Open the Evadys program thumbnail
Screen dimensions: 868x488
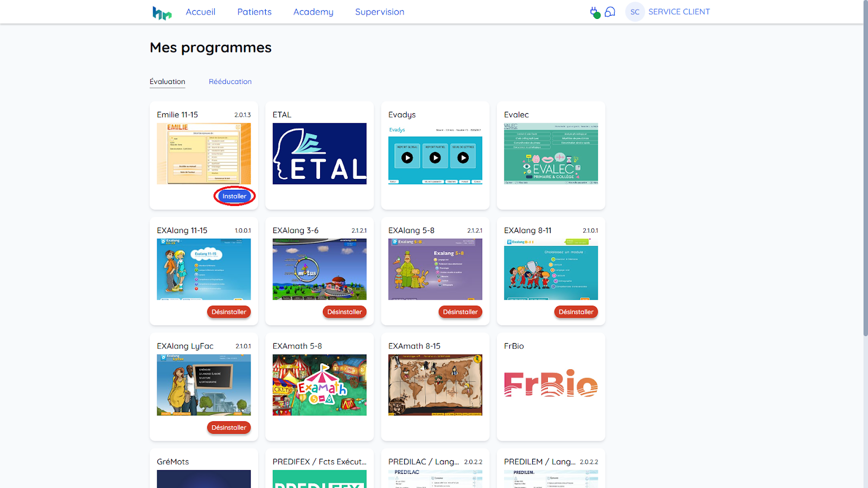pyautogui.click(x=435, y=153)
